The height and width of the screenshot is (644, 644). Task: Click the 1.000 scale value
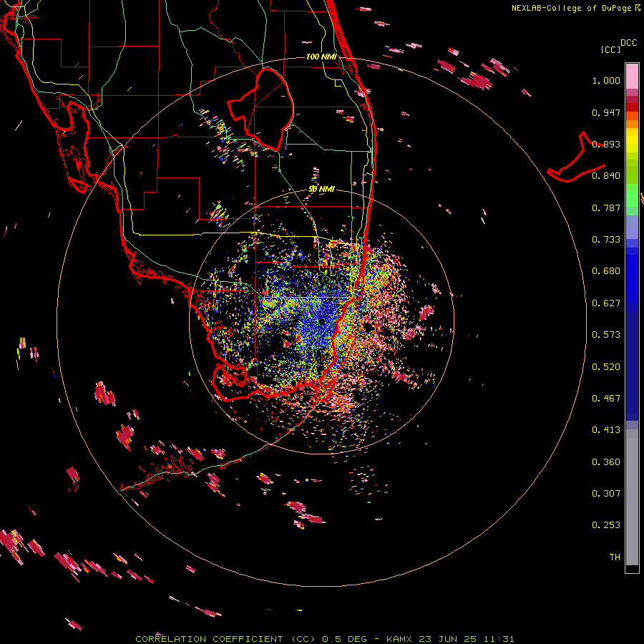pos(606,80)
